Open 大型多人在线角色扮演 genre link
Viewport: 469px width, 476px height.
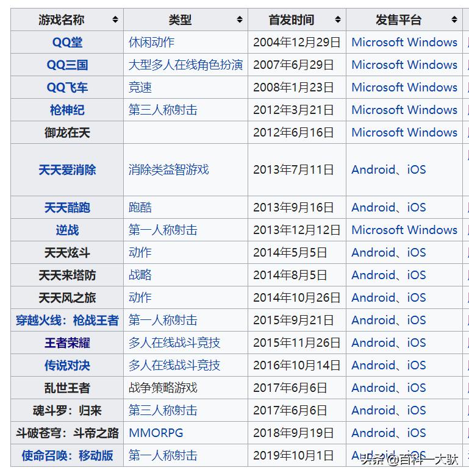pyautogui.click(x=185, y=65)
